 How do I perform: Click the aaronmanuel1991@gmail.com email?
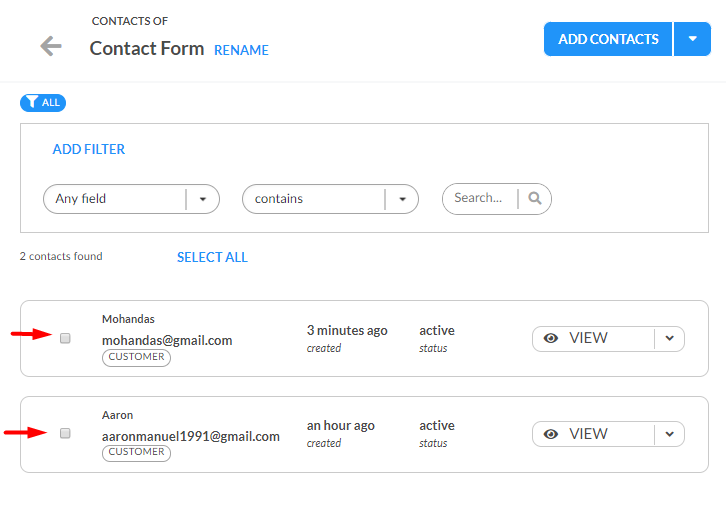click(x=191, y=436)
